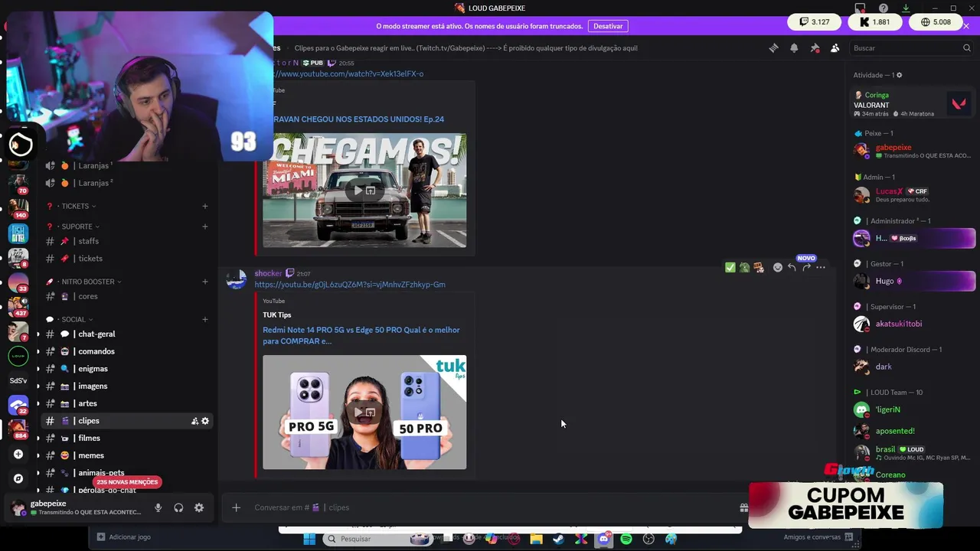
Task: Forward shocker message arrow icon
Action: [806, 267]
